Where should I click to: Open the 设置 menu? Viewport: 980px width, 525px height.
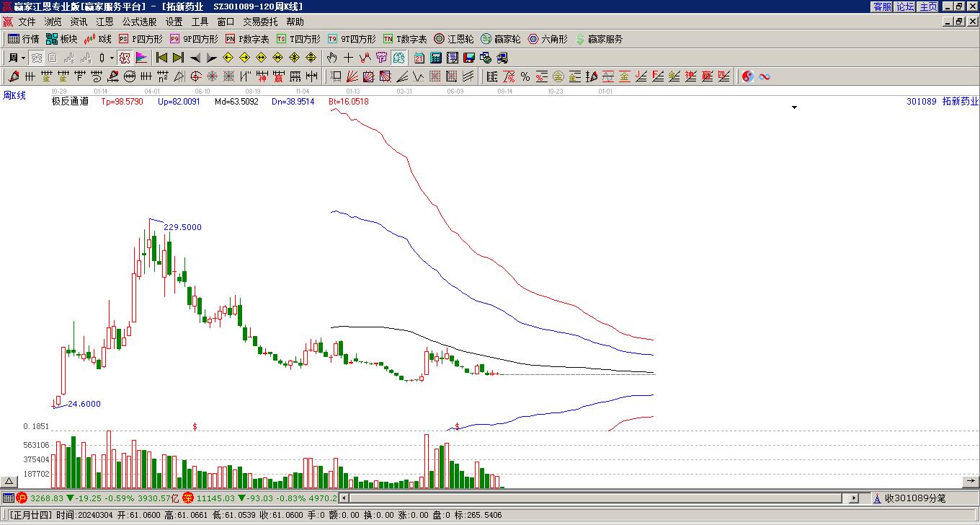click(174, 22)
